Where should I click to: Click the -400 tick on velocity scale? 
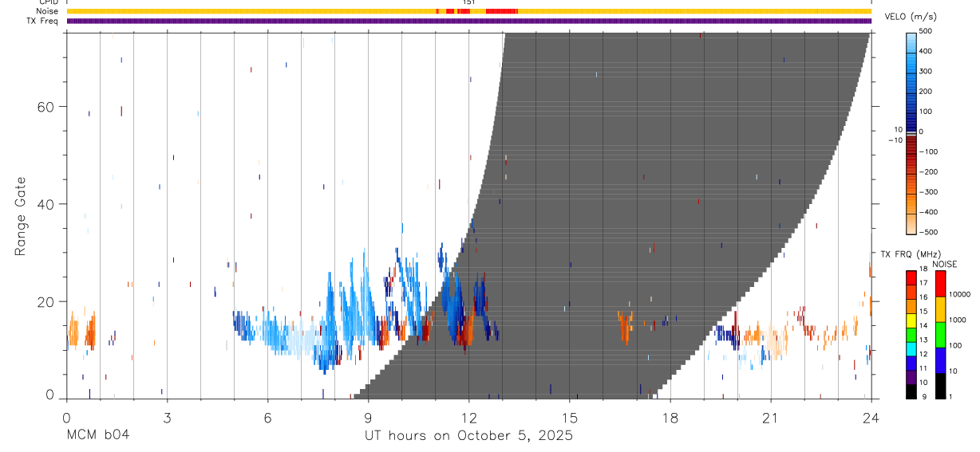pyautogui.click(x=928, y=212)
